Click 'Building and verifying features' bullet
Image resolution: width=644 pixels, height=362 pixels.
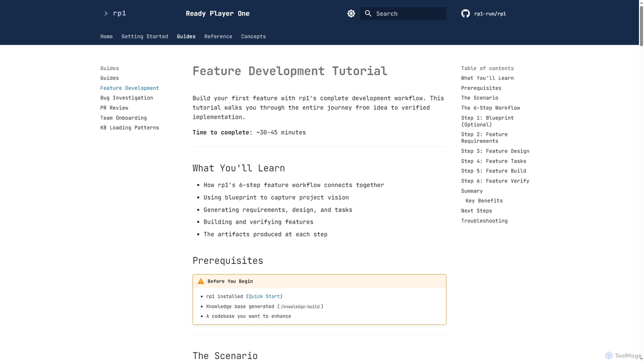tap(259, 222)
